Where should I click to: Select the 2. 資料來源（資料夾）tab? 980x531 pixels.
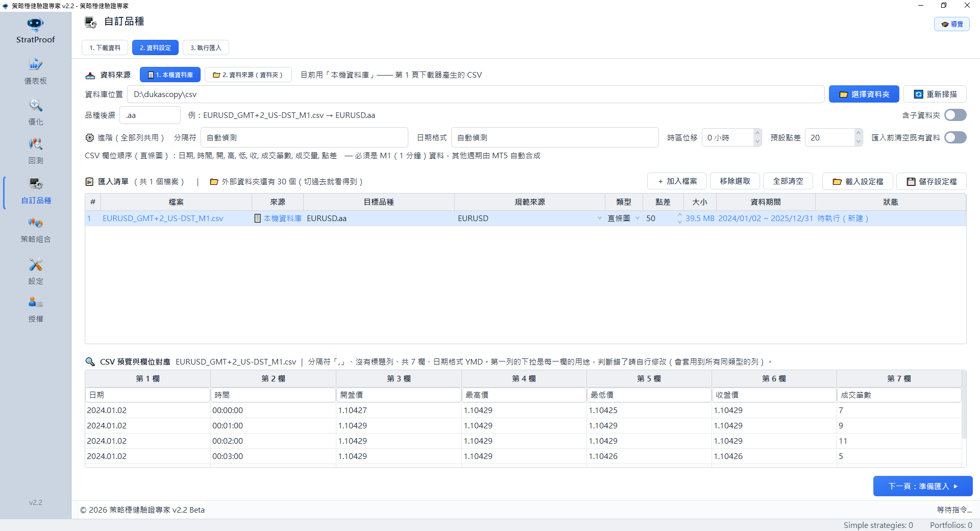(x=248, y=75)
